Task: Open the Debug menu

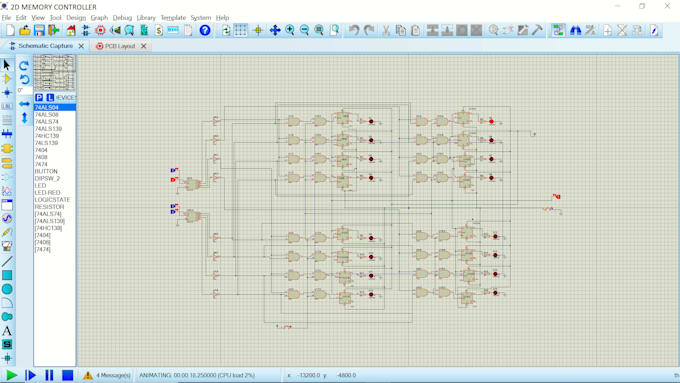Action: pyautogui.click(x=122, y=18)
